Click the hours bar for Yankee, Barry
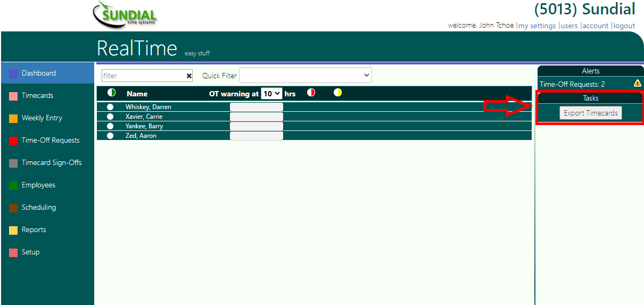The height and width of the screenshot is (305, 644). 257,126
